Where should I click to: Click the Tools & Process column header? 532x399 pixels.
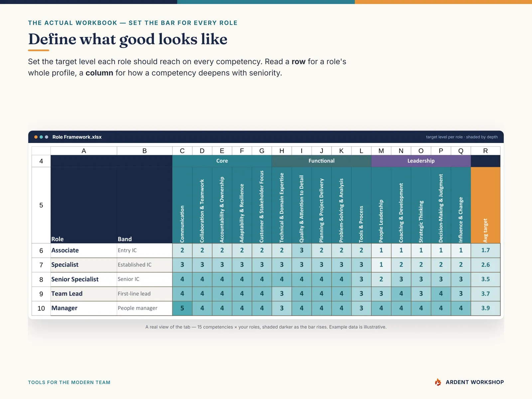361,205
